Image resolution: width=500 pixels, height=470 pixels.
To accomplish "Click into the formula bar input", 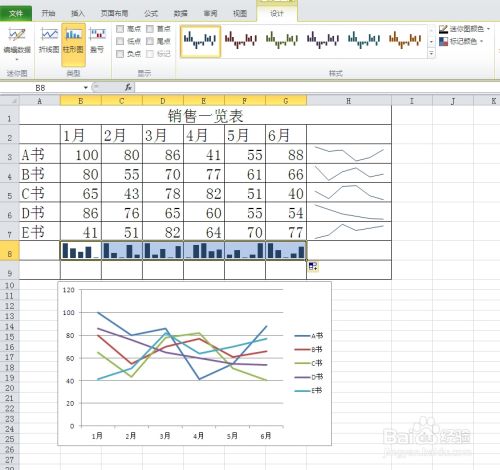I will click(317, 88).
